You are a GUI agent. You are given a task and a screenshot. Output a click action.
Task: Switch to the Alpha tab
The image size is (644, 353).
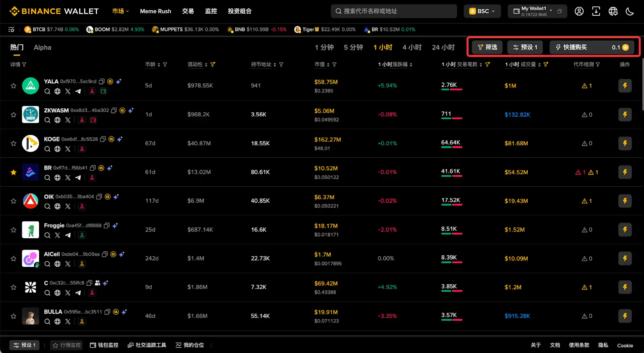click(x=42, y=47)
